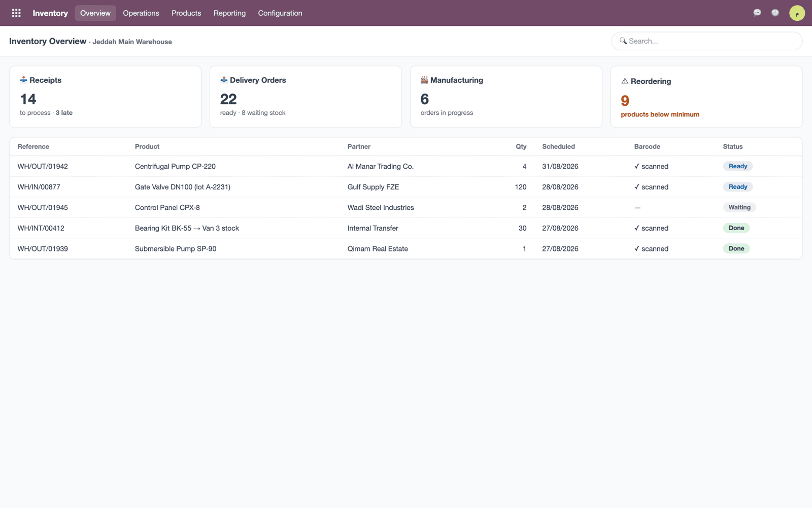Click the Ready badge for WH/OUT/01942
The height and width of the screenshot is (508, 812).
pos(738,166)
